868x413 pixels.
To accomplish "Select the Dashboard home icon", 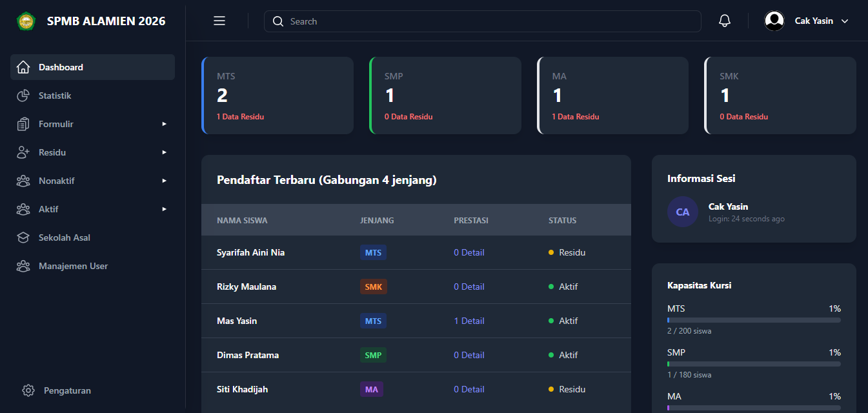I will tap(23, 66).
